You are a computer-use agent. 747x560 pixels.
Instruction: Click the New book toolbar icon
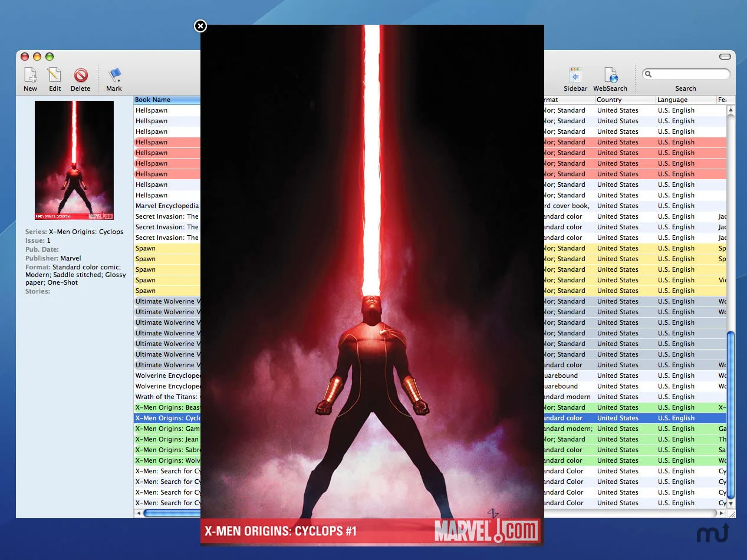coord(30,75)
